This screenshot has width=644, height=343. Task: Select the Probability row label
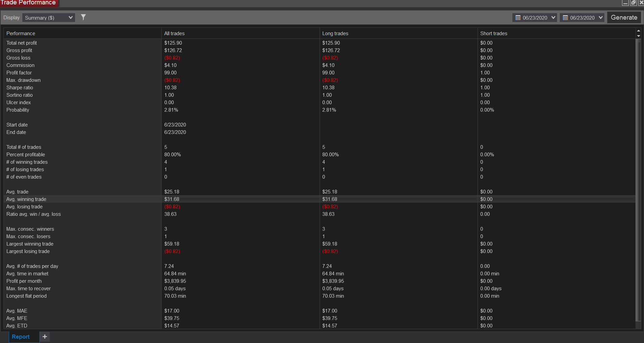tap(18, 110)
